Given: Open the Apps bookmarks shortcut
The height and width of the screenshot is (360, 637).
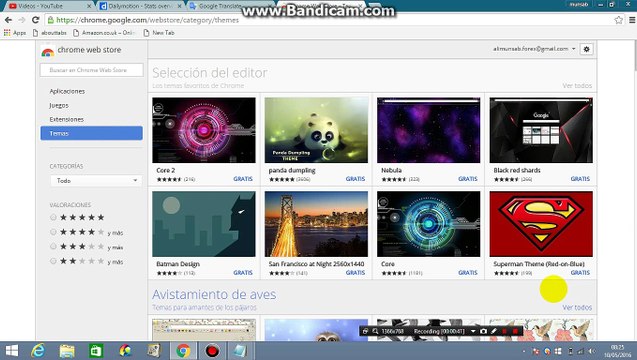Looking at the screenshot, I should (15, 33).
